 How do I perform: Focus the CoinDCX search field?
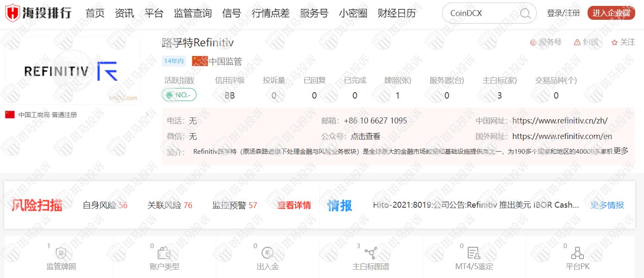482,13
